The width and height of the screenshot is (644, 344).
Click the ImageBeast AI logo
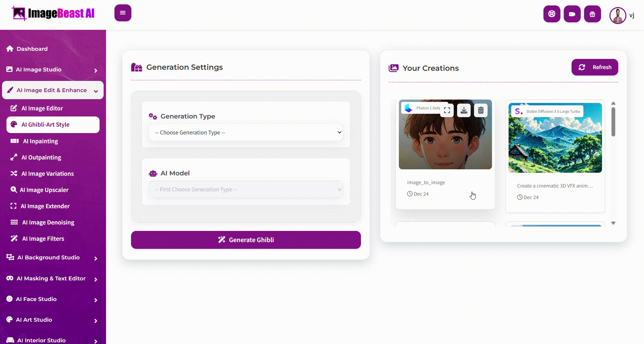click(x=53, y=14)
